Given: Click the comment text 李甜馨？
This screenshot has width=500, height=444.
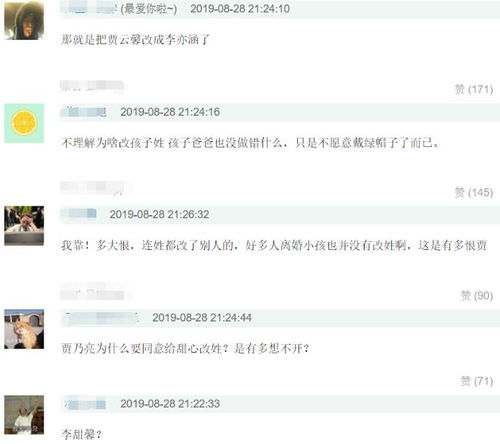Looking at the screenshot, I should pyautogui.click(x=82, y=435).
